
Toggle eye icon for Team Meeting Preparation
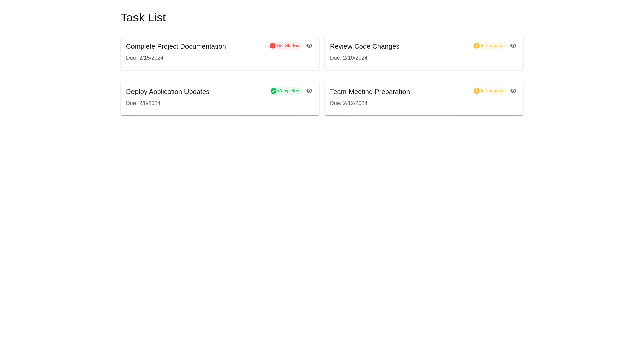[513, 91]
